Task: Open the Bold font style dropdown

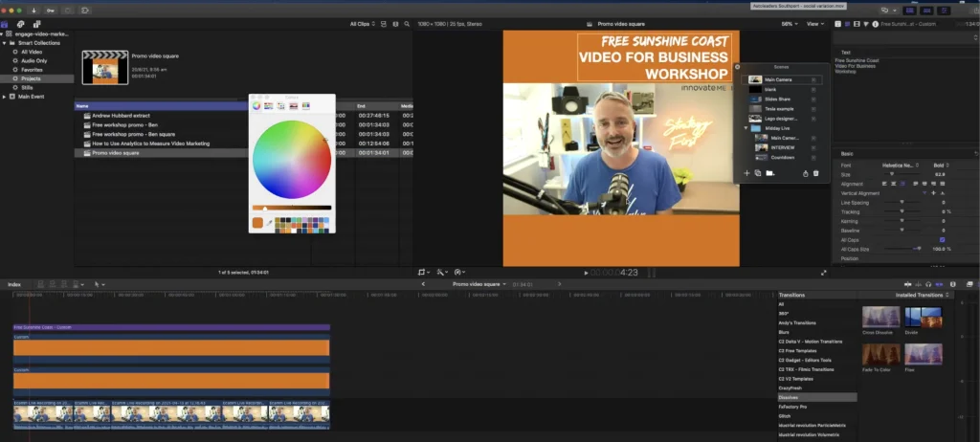Action: (941, 166)
